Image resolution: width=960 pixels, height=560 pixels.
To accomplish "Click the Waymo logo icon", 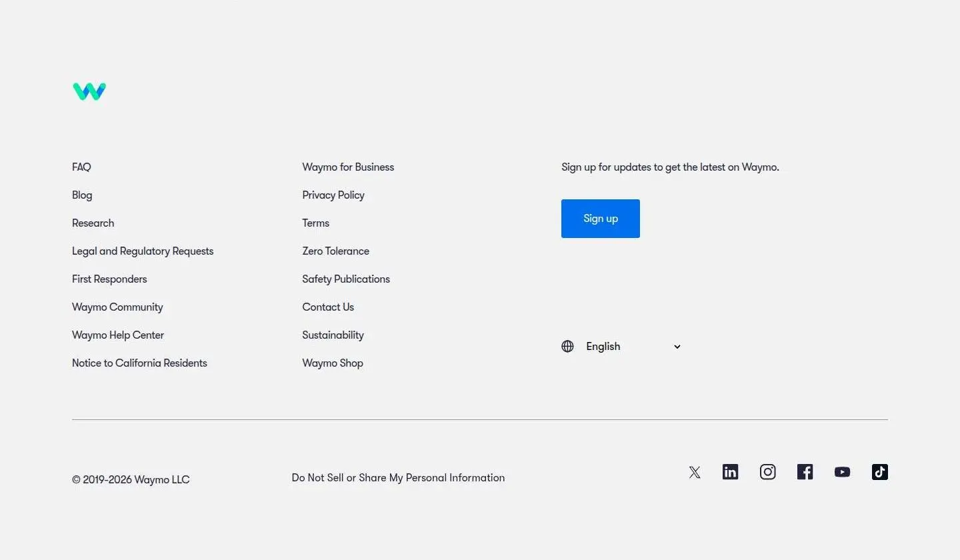I will pyautogui.click(x=89, y=91).
